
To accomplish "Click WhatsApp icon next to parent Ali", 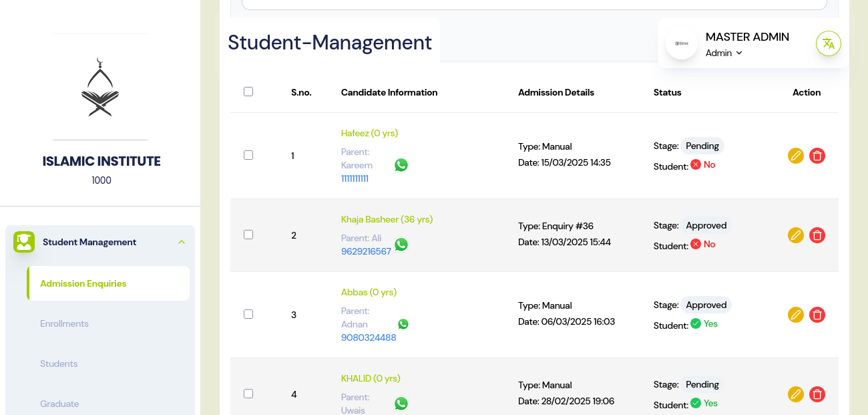I will (x=401, y=245).
